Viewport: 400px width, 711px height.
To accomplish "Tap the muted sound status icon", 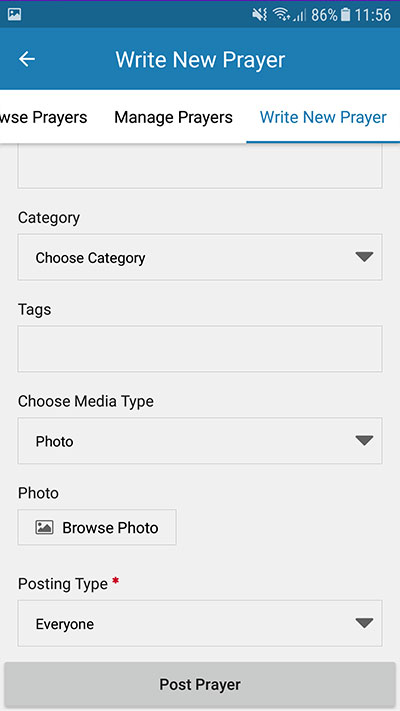I will click(x=260, y=15).
